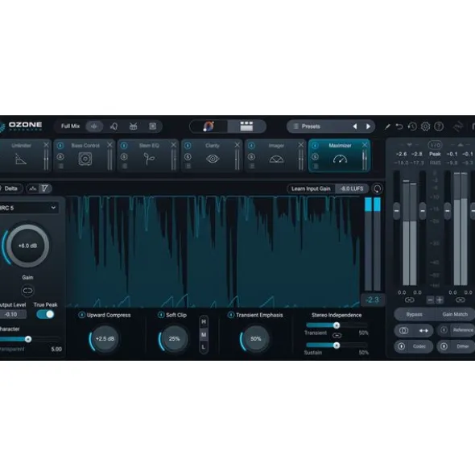Open Stem EQ module list menu icon

coord(125,166)
